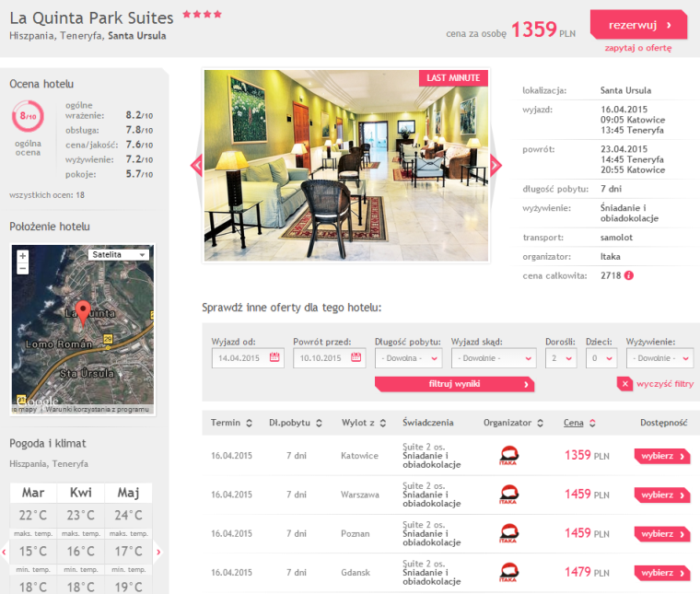Click red map marker pin on La Quinta
The height and width of the screenshot is (594, 700).
(x=83, y=311)
